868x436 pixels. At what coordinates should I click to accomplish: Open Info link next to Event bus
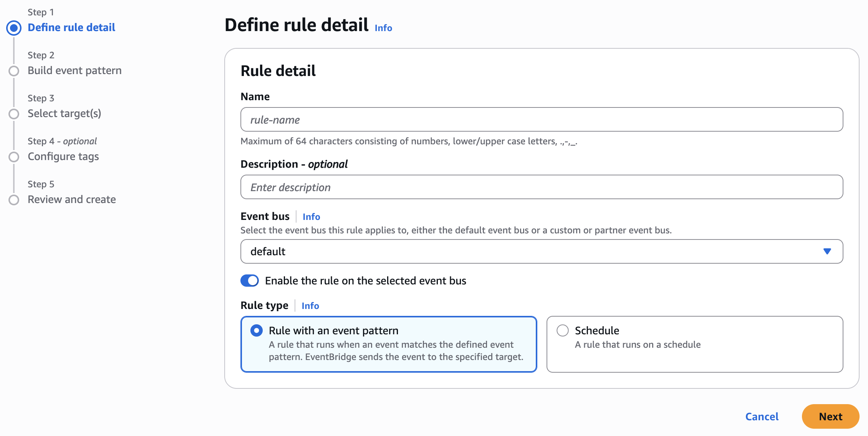coord(311,217)
